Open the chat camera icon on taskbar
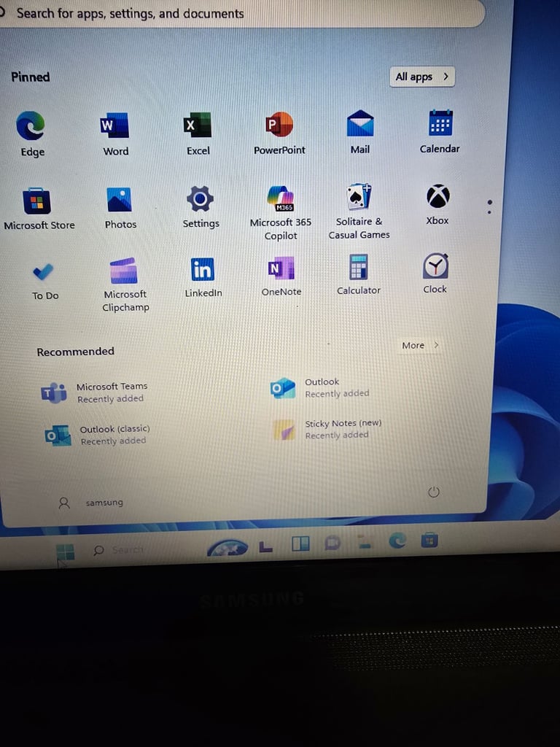 pos(332,543)
